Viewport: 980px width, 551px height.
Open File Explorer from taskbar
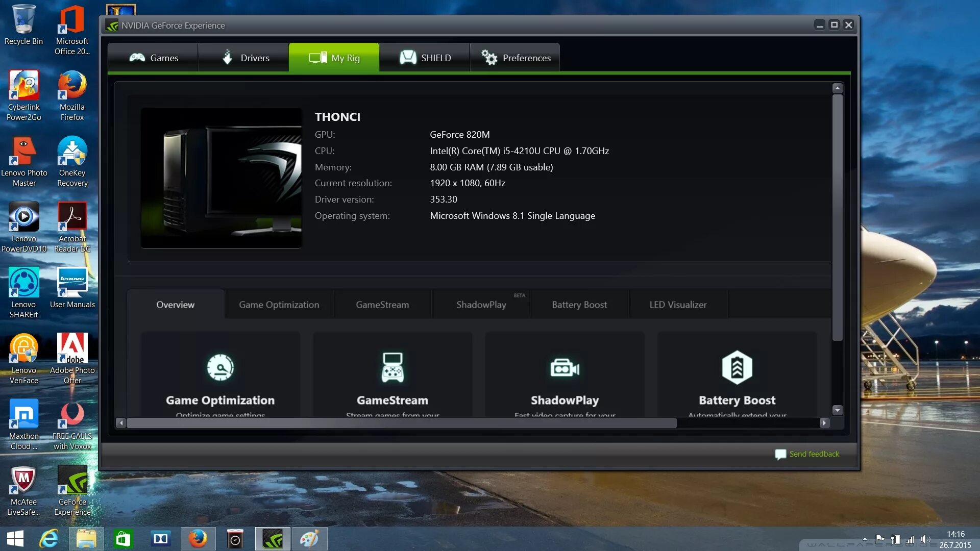[86, 539]
